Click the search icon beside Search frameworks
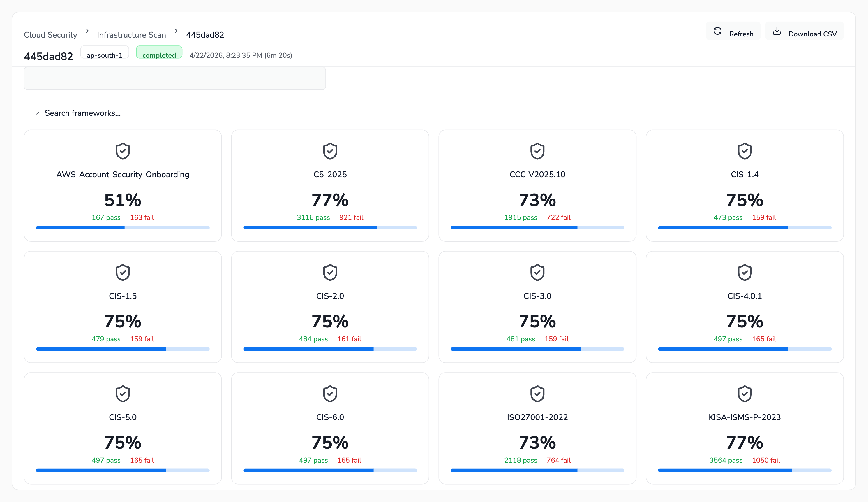Image resolution: width=868 pixels, height=502 pixels. click(38, 113)
